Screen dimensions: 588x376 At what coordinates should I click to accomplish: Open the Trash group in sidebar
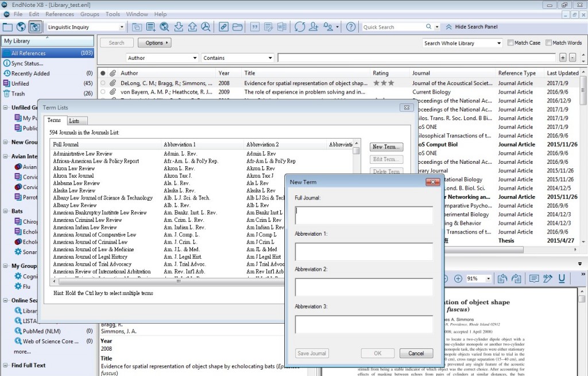point(18,94)
